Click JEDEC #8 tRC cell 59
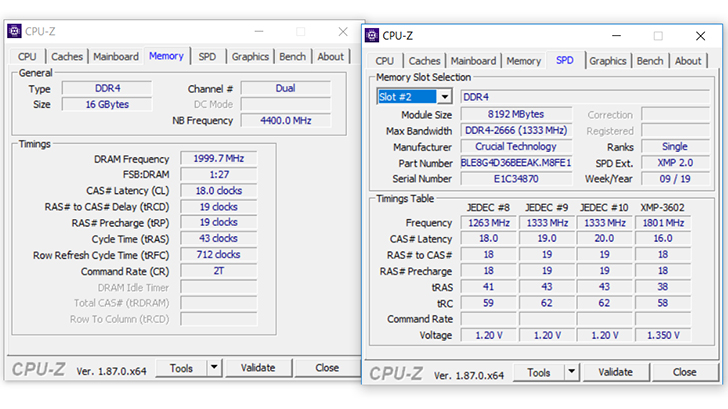This screenshot has height=409, width=728. 489,303
